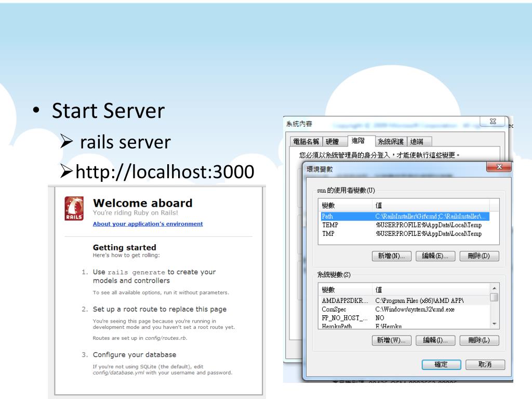Click the http://localhost:3000 text

pyautogui.click(x=165, y=171)
